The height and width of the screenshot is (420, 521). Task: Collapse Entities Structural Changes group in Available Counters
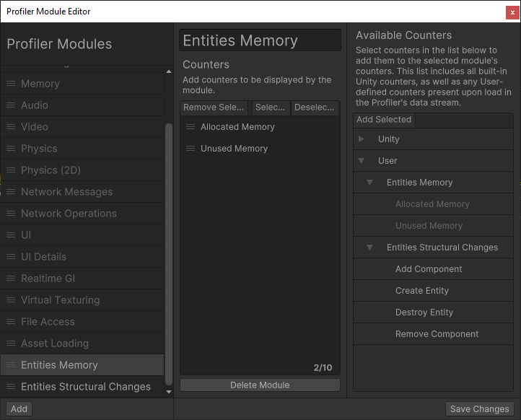click(369, 248)
